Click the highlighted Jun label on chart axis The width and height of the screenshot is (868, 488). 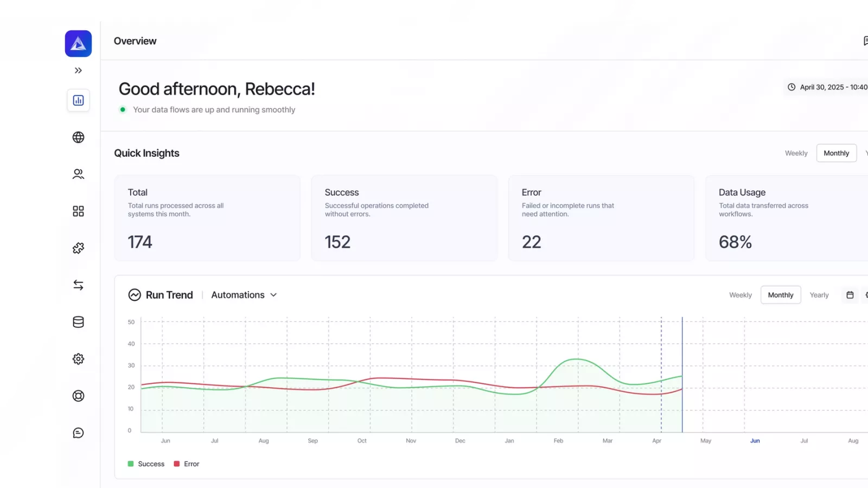pyautogui.click(x=755, y=441)
